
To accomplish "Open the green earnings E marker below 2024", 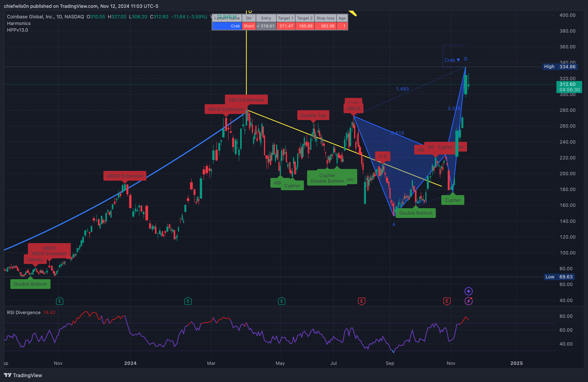I will click(60, 301).
